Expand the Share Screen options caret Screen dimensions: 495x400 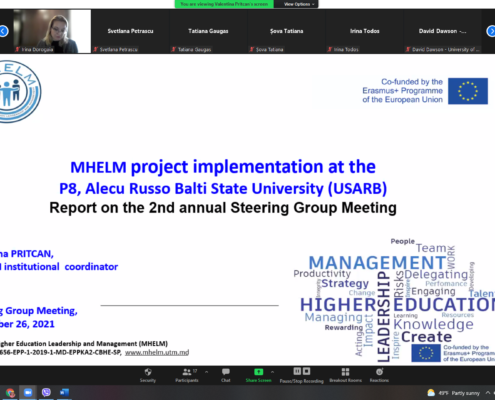click(x=272, y=372)
